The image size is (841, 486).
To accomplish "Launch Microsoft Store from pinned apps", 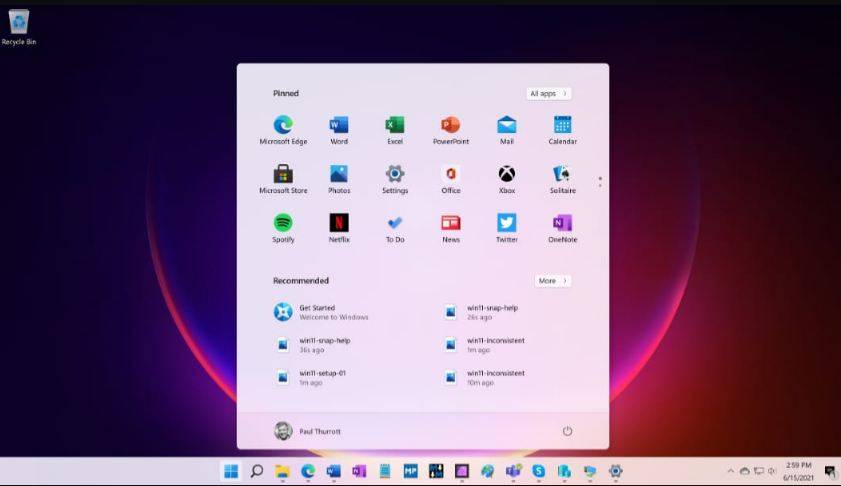I will [283, 179].
